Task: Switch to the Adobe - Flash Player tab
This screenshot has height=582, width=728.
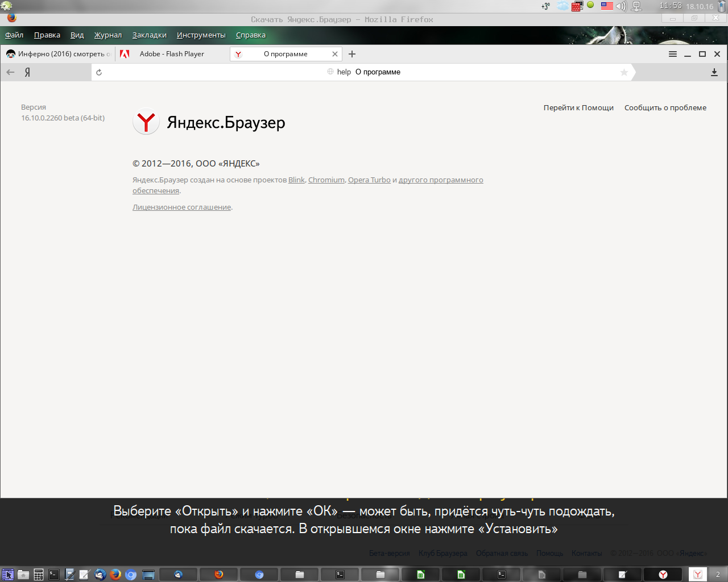Action: point(171,54)
